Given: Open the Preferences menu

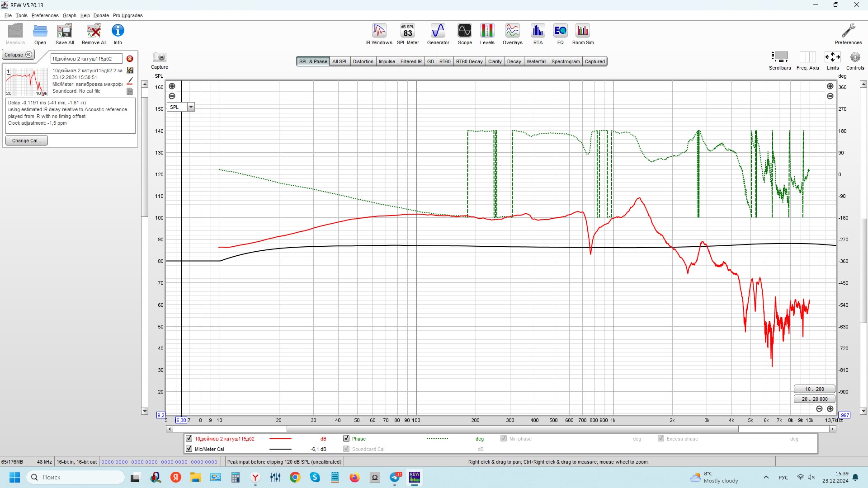Looking at the screenshot, I should (x=44, y=15).
